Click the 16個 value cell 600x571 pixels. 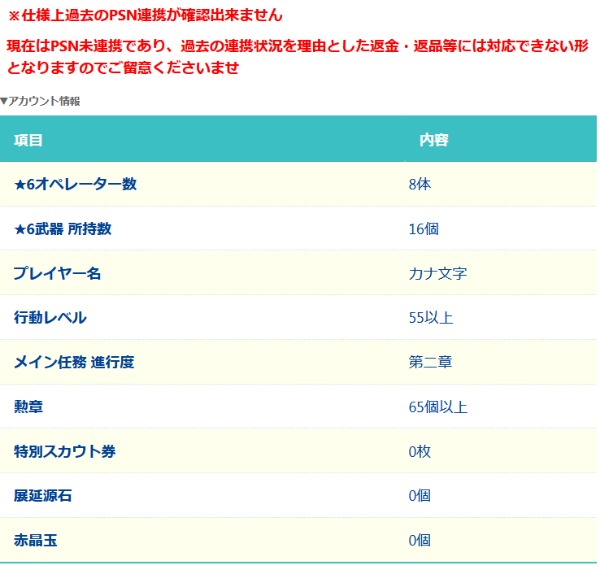(423, 229)
